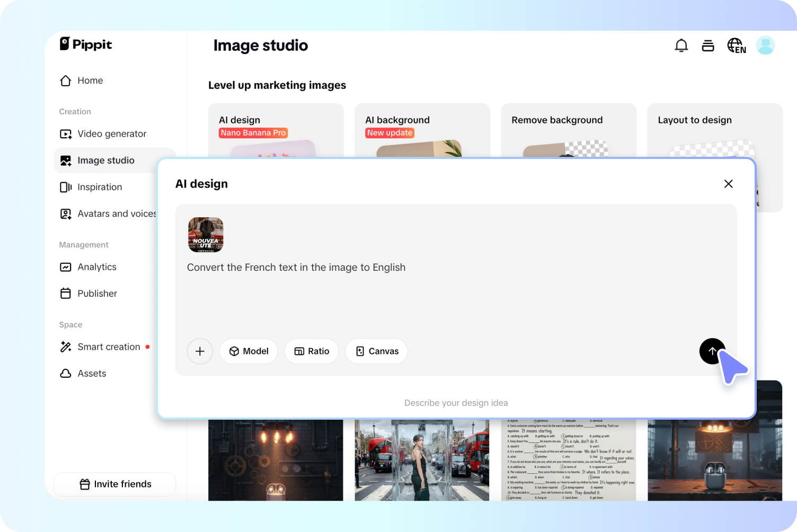The image size is (797, 532).
Task: Open the Publisher panel
Action: (97, 293)
